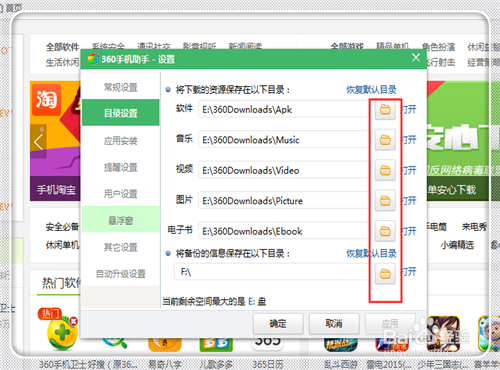This screenshot has width=500, height=370.
Task: Open 提醒设置 settings section
Action: [121, 167]
